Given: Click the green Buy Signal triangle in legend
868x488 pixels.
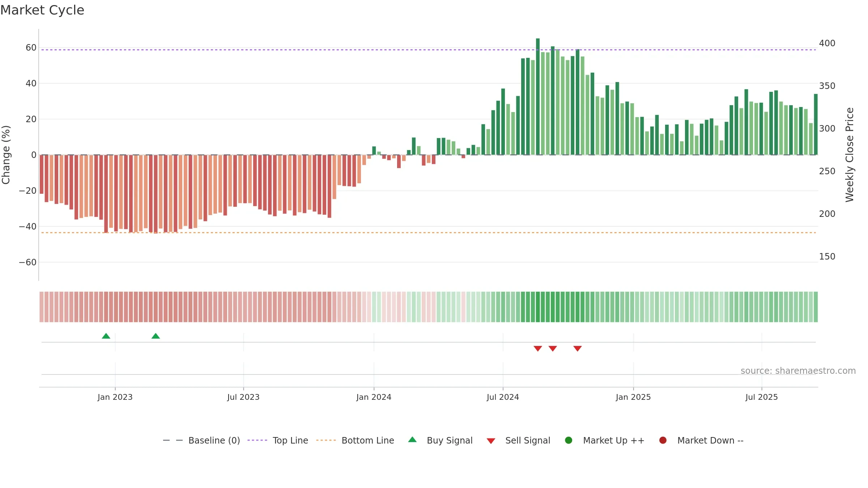Looking at the screenshot, I should [x=412, y=440].
